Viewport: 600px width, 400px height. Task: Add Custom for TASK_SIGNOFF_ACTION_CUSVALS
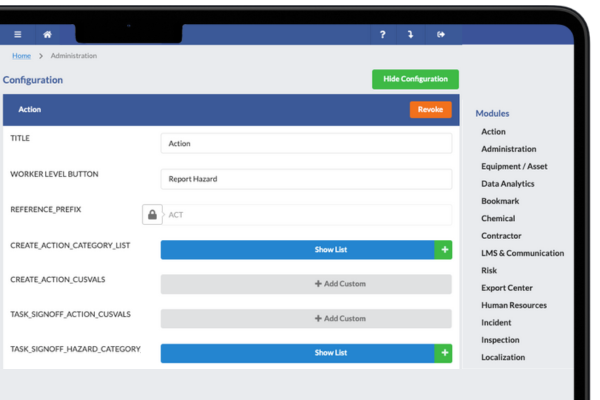click(306, 318)
